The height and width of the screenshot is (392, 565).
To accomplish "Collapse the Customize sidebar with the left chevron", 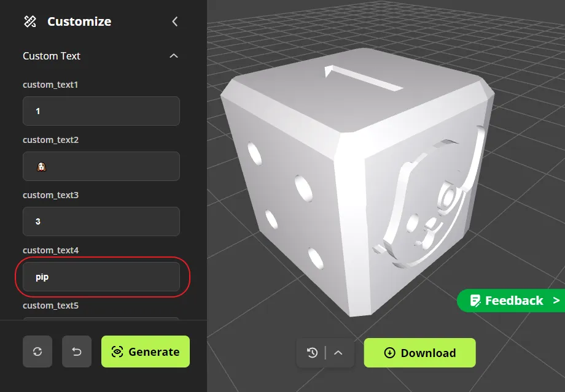I will coord(174,21).
